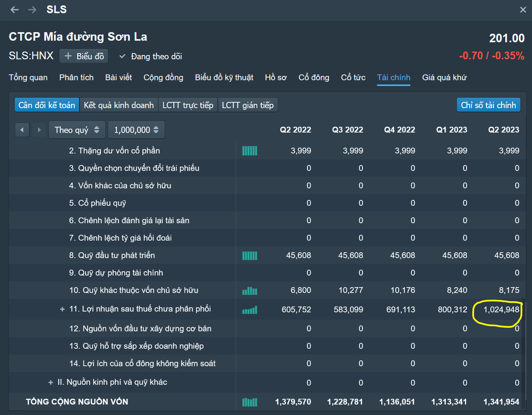Viewport: 532px width, 415px height.
Task: Open Chỉ số tài chính view
Action: (x=489, y=105)
